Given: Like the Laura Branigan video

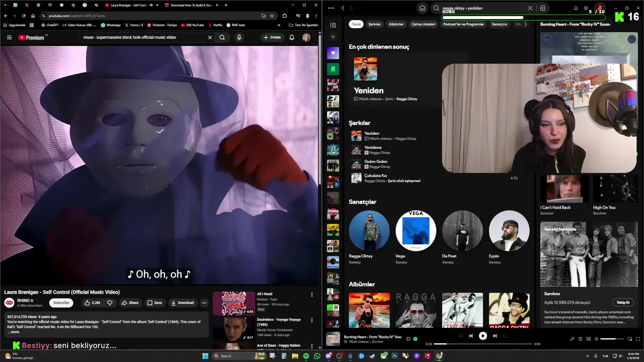Looking at the screenshot, I should tap(92, 303).
